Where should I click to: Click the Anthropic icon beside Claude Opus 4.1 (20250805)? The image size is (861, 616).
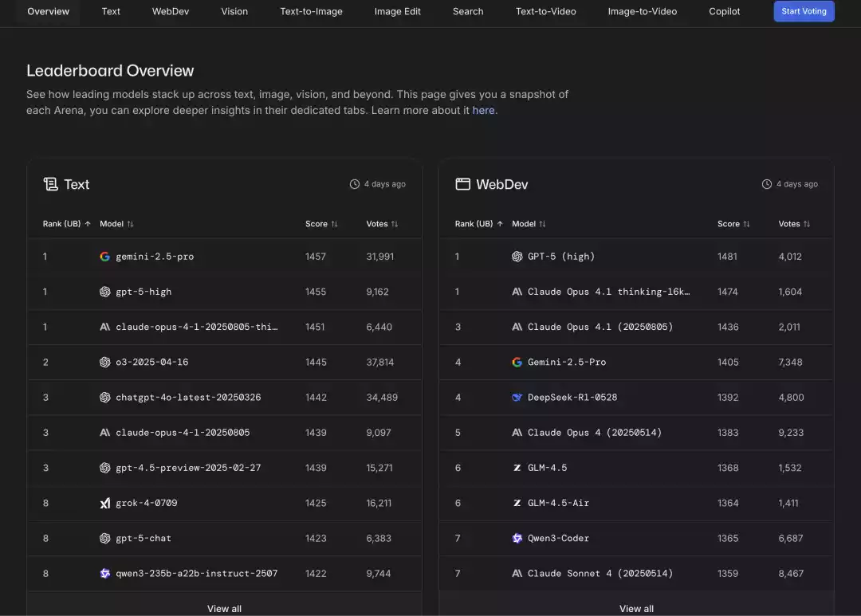click(x=517, y=327)
